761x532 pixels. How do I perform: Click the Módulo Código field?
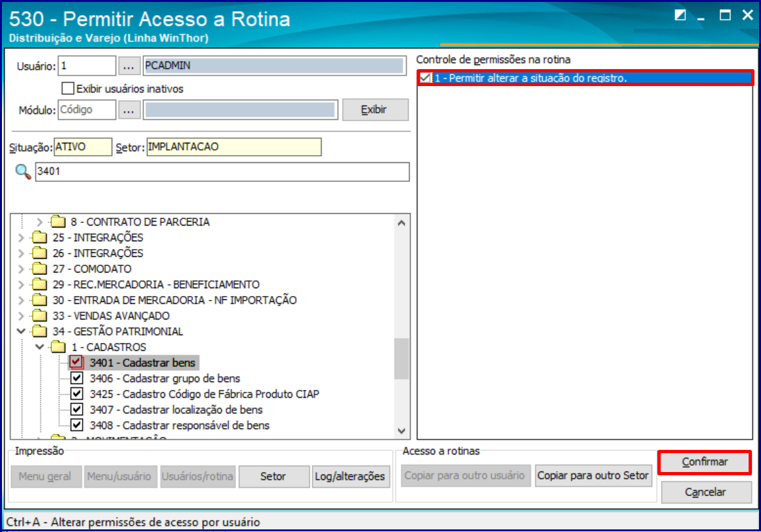[x=87, y=110]
